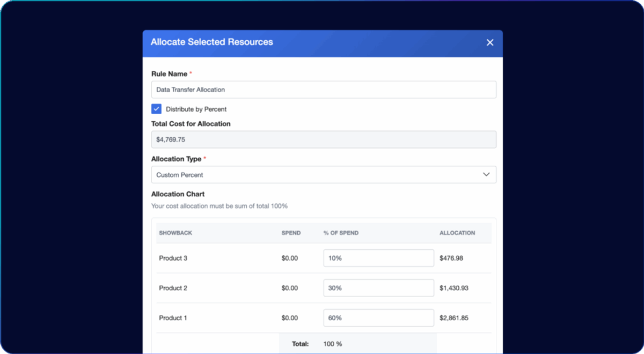Close the Allocate Selected Resources dialog
The height and width of the screenshot is (354, 644).
489,42
